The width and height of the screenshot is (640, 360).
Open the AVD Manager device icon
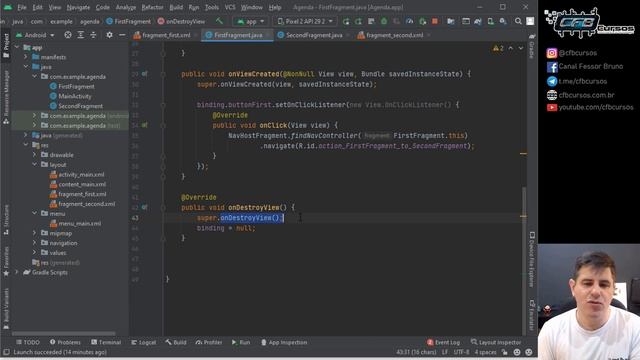(491, 21)
